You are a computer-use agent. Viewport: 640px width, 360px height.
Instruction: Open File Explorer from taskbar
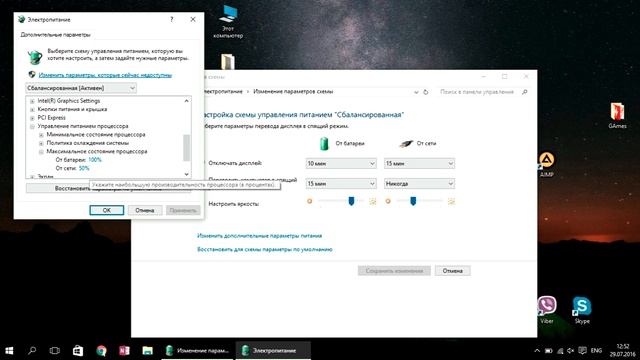pyautogui.click(x=147, y=351)
